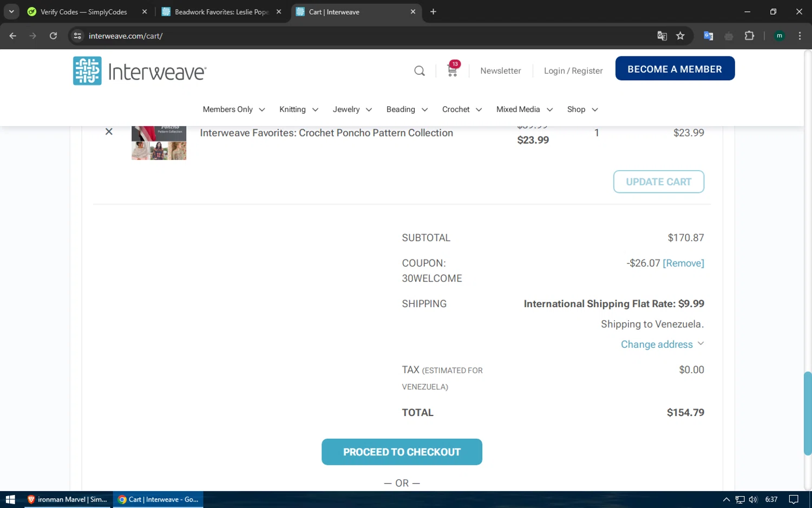The width and height of the screenshot is (812, 508).
Task: View site information icon in address bar
Action: click(77, 36)
